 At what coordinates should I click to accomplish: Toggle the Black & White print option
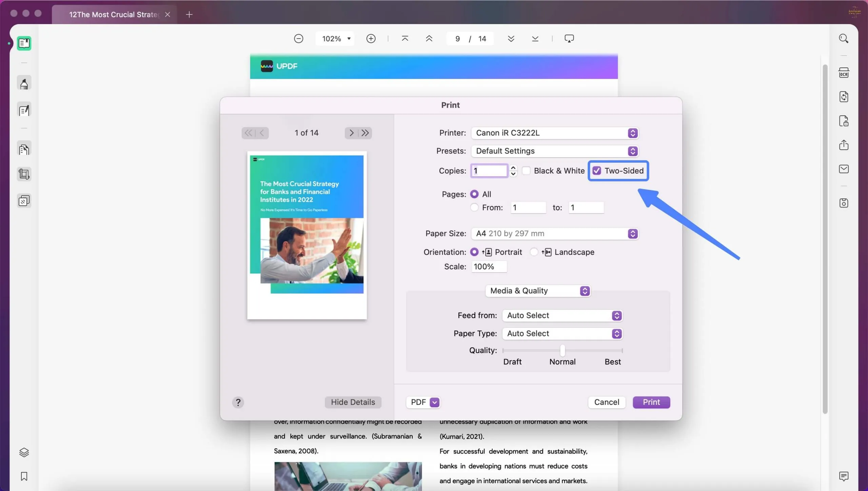(525, 170)
